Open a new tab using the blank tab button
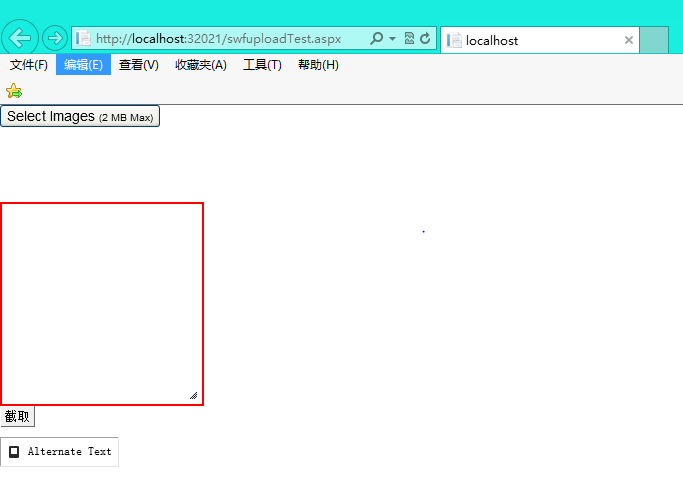 (x=654, y=40)
